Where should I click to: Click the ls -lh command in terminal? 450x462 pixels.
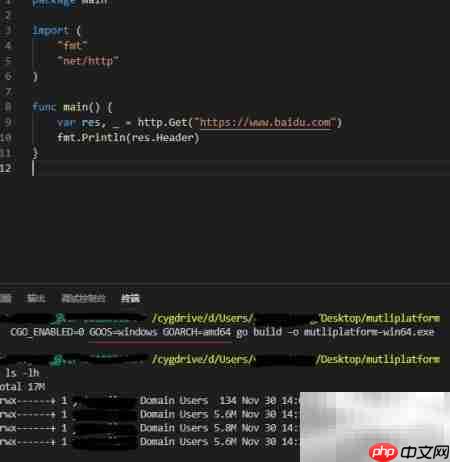[x=22, y=373]
